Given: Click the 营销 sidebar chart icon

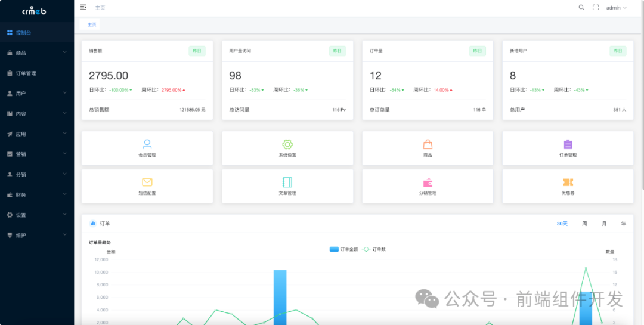Looking at the screenshot, I should coord(10,154).
